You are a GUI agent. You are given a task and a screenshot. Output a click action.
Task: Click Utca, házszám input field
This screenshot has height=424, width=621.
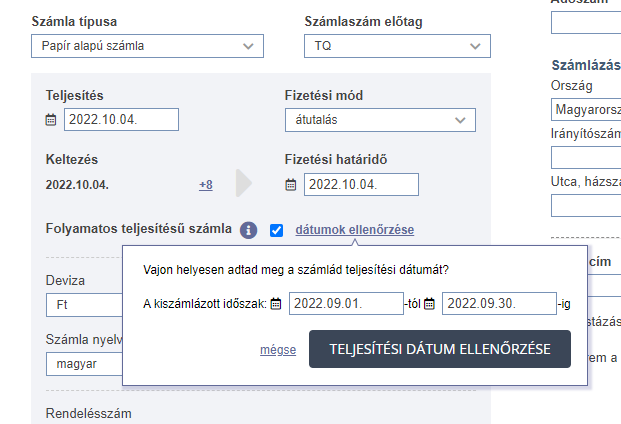click(x=586, y=205)
